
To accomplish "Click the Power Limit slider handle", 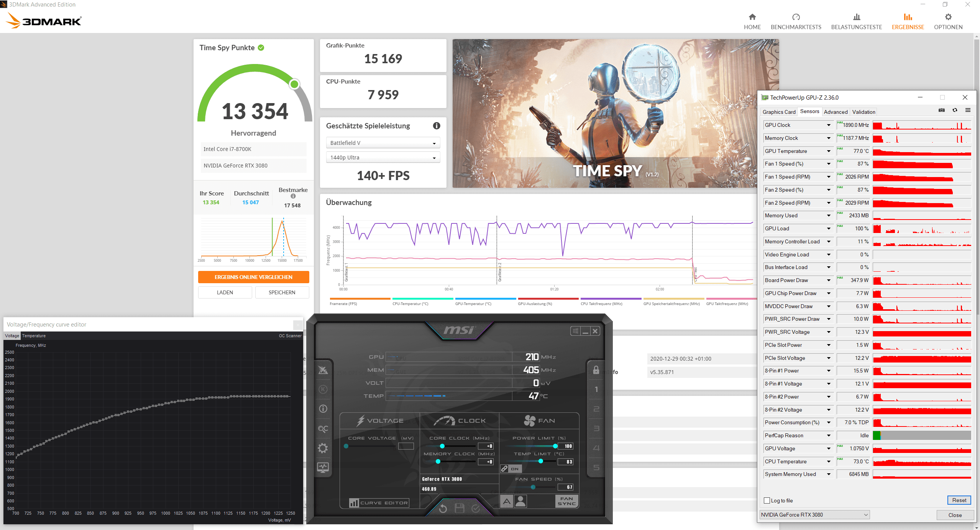I will (x=555, y=446).
